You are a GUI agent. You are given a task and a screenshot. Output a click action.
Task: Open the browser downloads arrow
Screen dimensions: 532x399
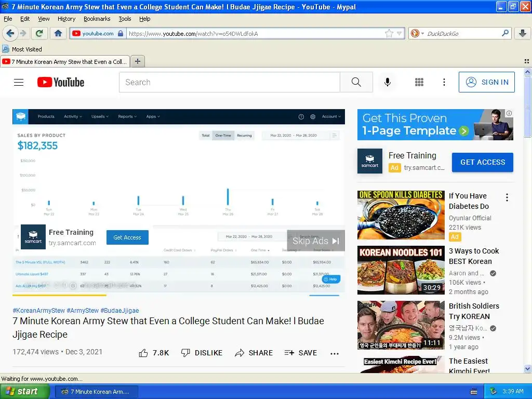(523, 33)
